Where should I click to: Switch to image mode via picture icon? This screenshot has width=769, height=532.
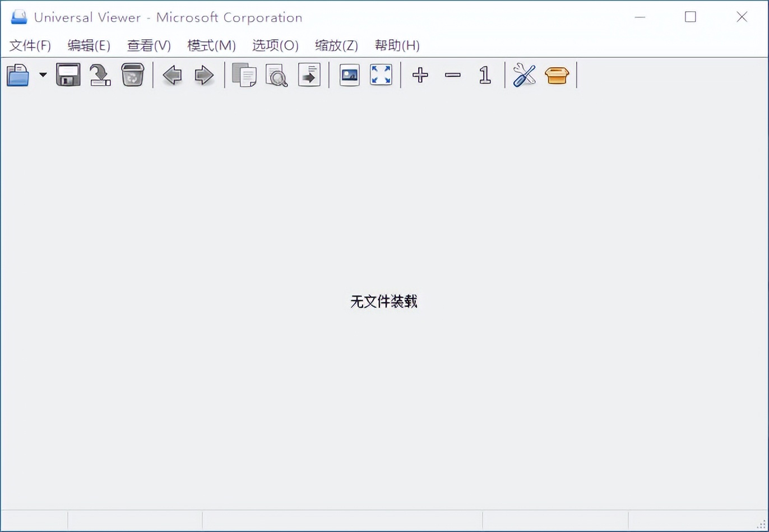(x=349, y=74)
